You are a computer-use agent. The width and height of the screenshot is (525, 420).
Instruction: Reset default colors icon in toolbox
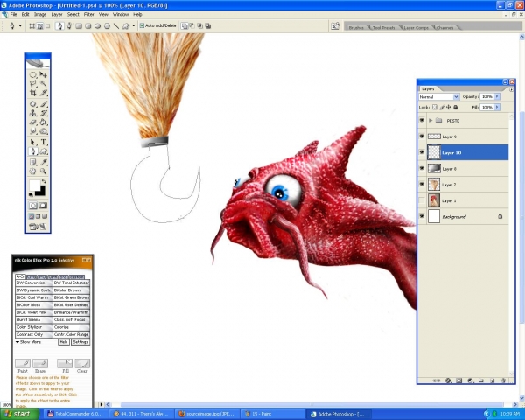(x=31, y=194)
